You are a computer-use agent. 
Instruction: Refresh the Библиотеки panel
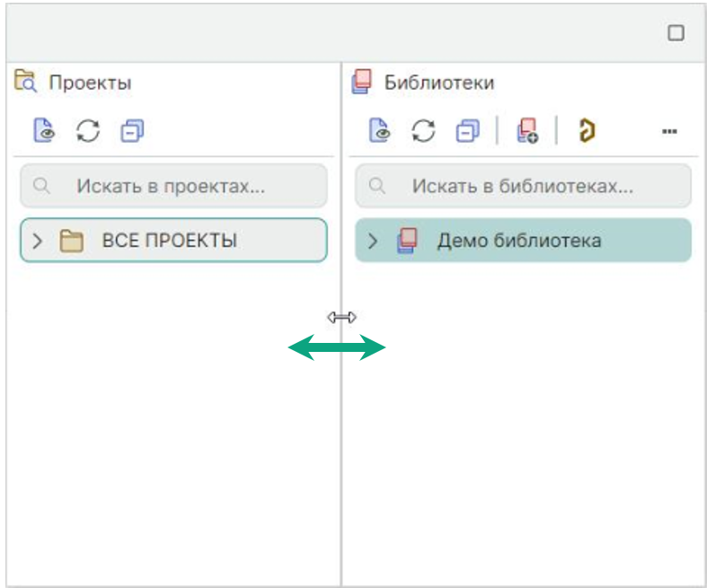point(423,131)
